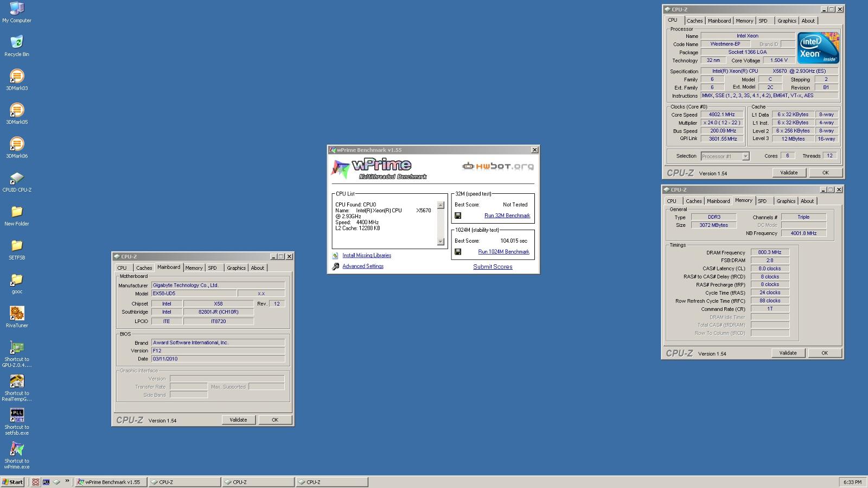
Task: Click the 1024M best score 104.015 sec
Action: point(514,241)
